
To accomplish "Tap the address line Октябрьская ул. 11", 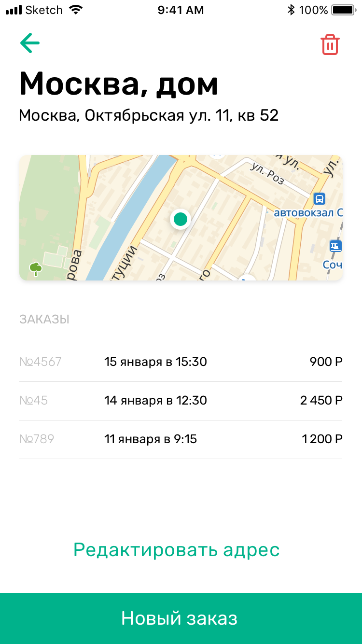I will [149, 116].
